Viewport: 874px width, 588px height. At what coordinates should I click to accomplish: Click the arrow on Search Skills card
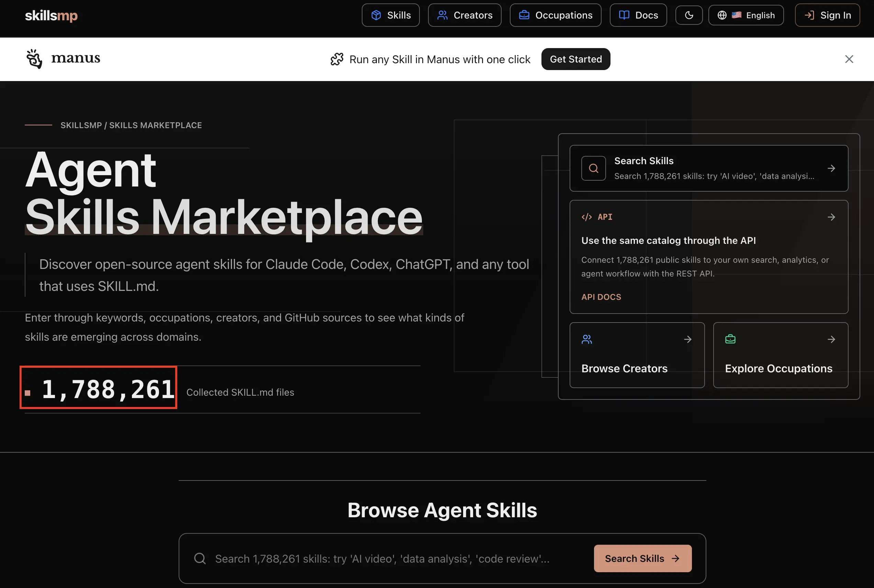pos(831,168)
